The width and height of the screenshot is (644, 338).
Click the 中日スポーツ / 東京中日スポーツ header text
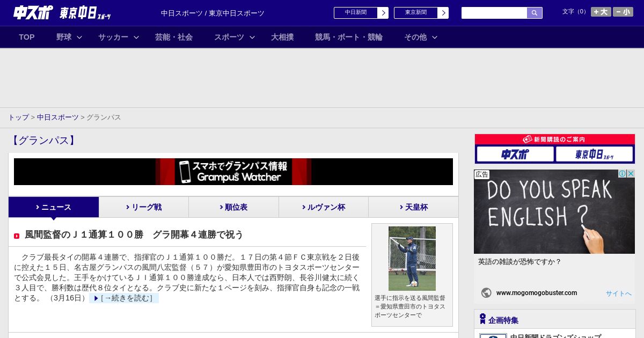click(213, 13)
